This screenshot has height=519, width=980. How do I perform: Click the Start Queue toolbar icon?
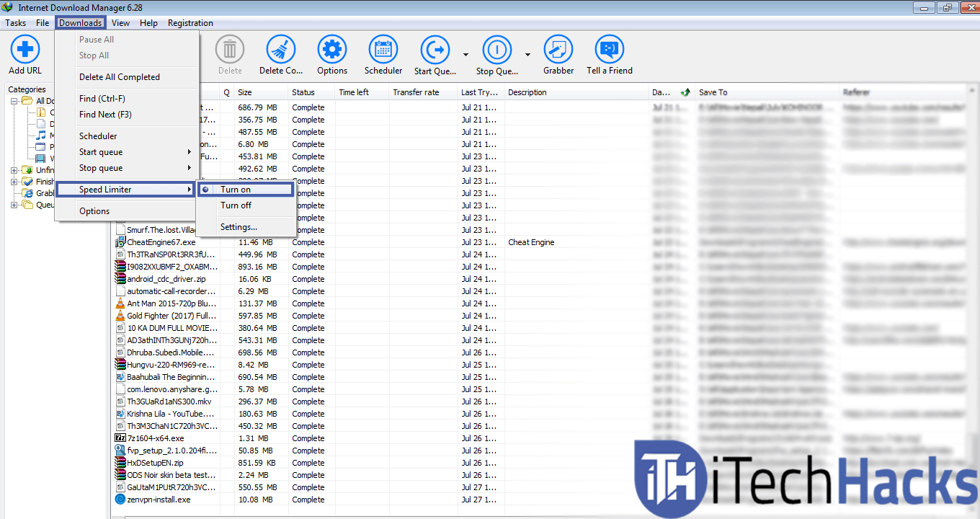(435, 50)
